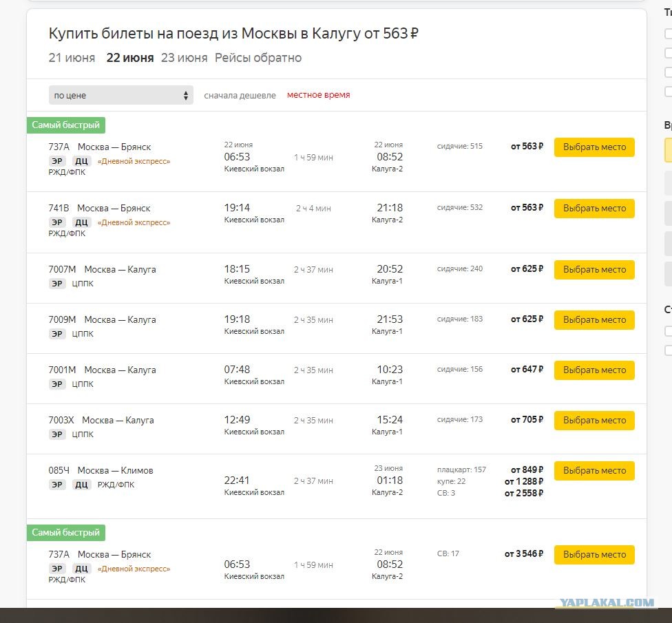
Task: Open the Рейсы обратно link
Action: (x=258, y=58)
